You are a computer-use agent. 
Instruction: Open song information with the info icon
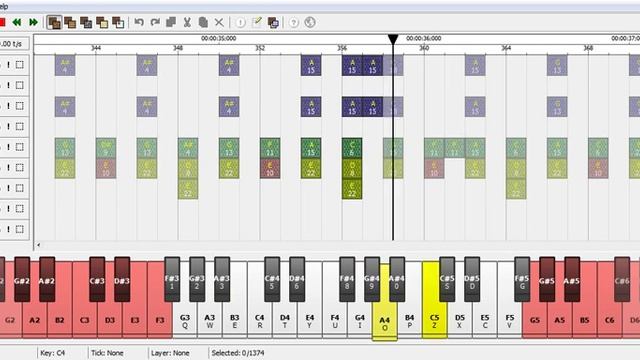pos(240,22)
